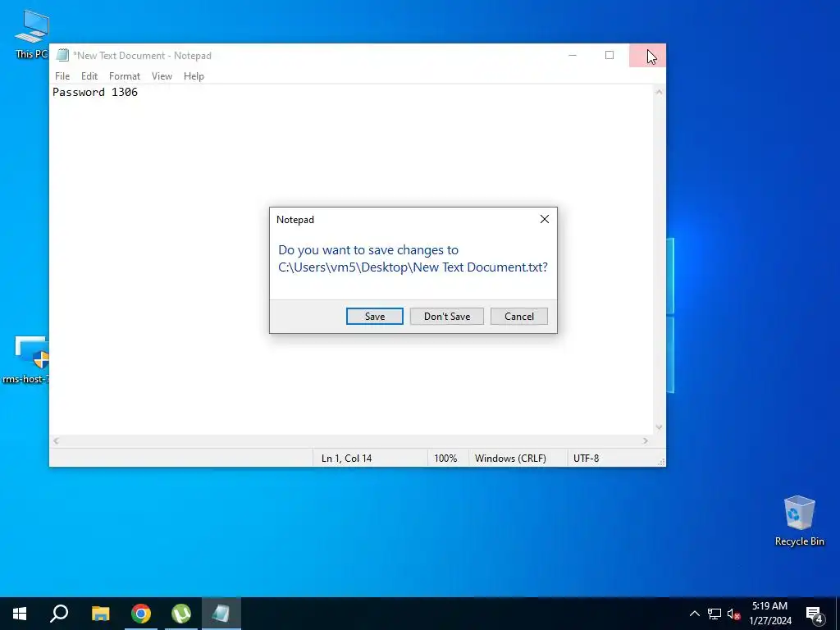This screenshot has width=840, height=630.
Task: Launch Google Chrome from the taskbar
Action: (141, 614)
